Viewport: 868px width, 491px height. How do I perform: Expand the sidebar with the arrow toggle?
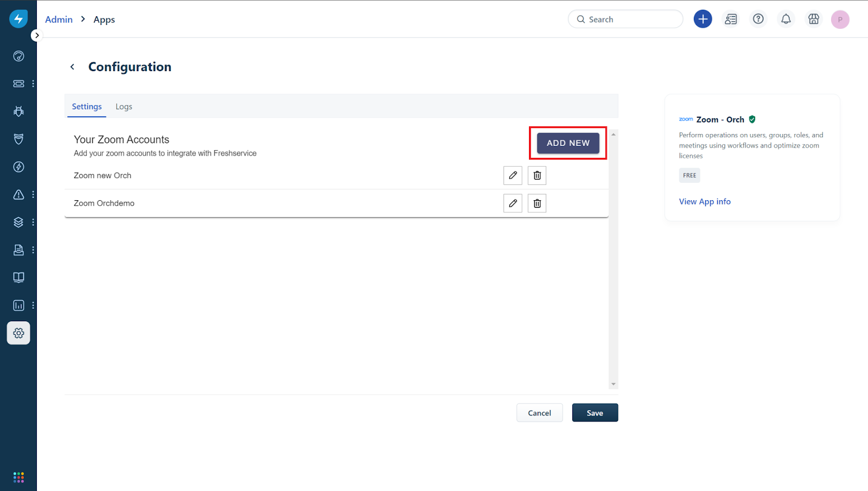click(36, 35)
